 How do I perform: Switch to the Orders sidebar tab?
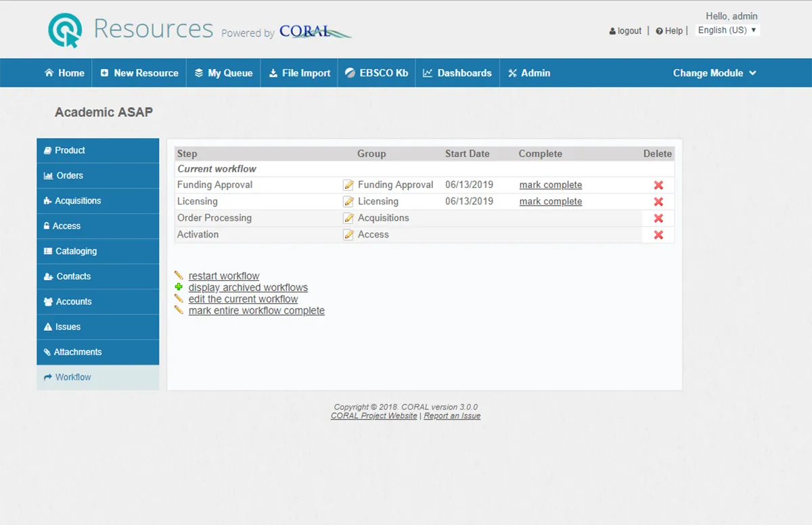tap(98, 175)
